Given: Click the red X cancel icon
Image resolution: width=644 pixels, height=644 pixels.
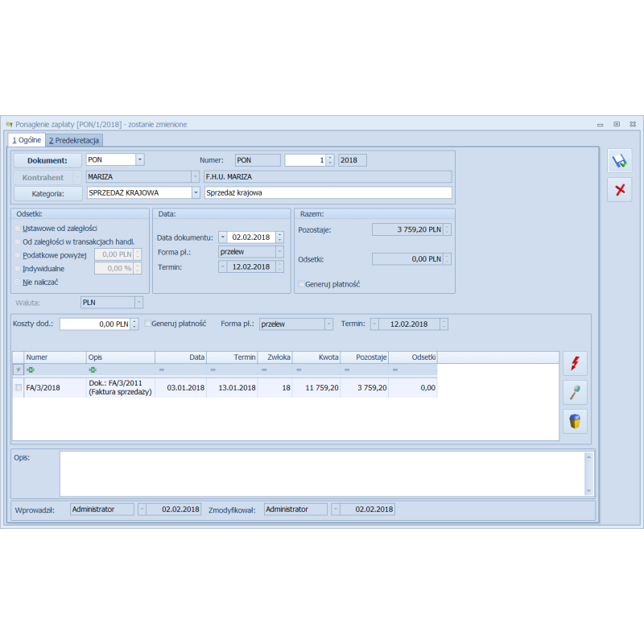Looking at the screenshot, I should (619, 190).
